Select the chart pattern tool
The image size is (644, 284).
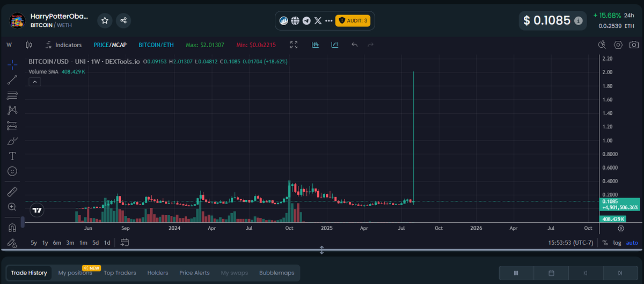[x=12, y=110]
